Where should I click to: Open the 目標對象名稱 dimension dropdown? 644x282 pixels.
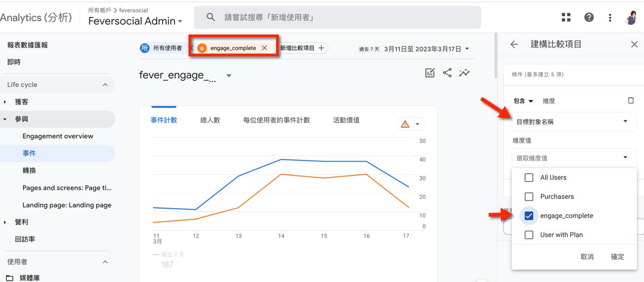572,122
